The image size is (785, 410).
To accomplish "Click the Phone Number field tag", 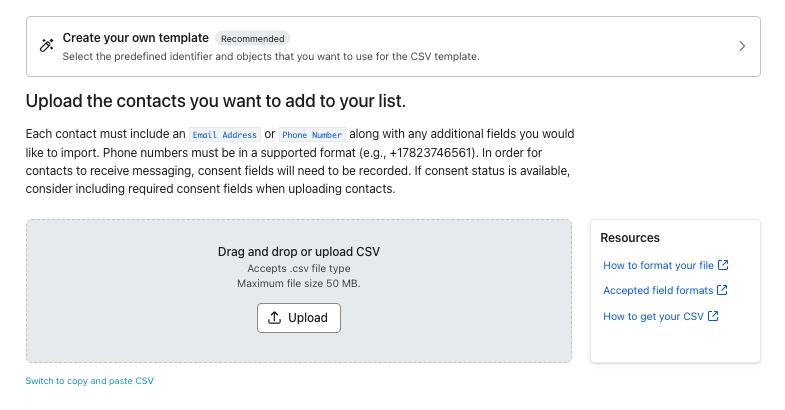I will 312,134.
